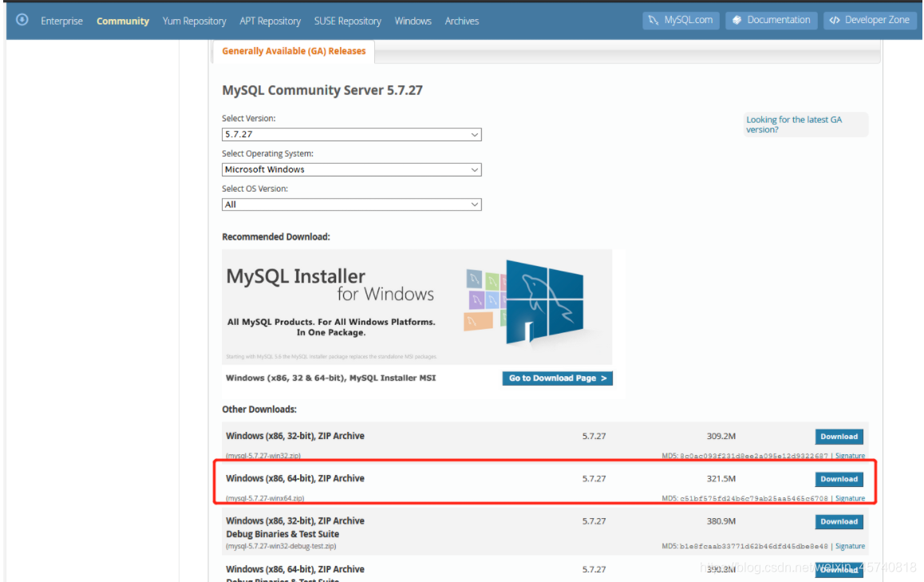This screenshot has width=924, height=582.
Task: Select Generally Available (GA) Releases tab
Action: 294,51
